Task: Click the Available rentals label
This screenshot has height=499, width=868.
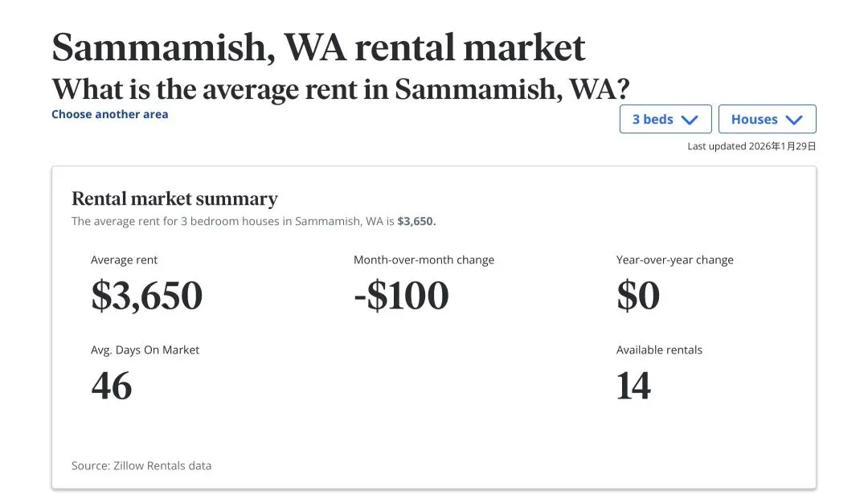Action: pos(659,350)
